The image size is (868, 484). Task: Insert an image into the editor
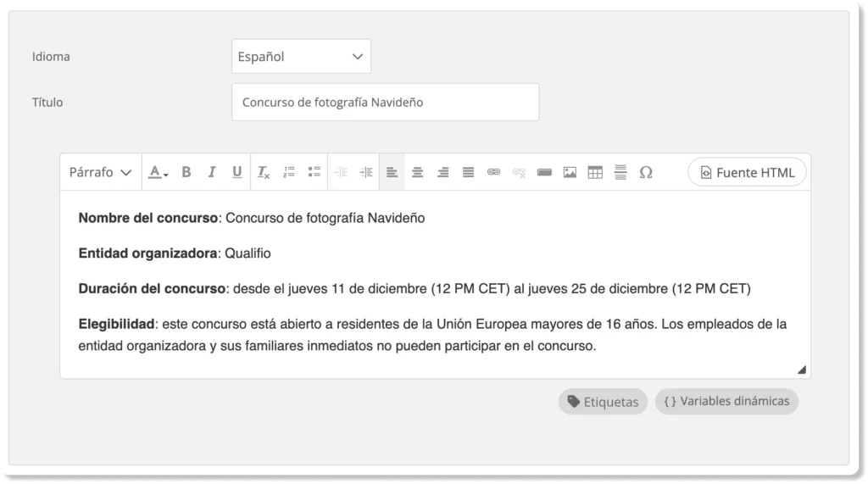[570, 172]
